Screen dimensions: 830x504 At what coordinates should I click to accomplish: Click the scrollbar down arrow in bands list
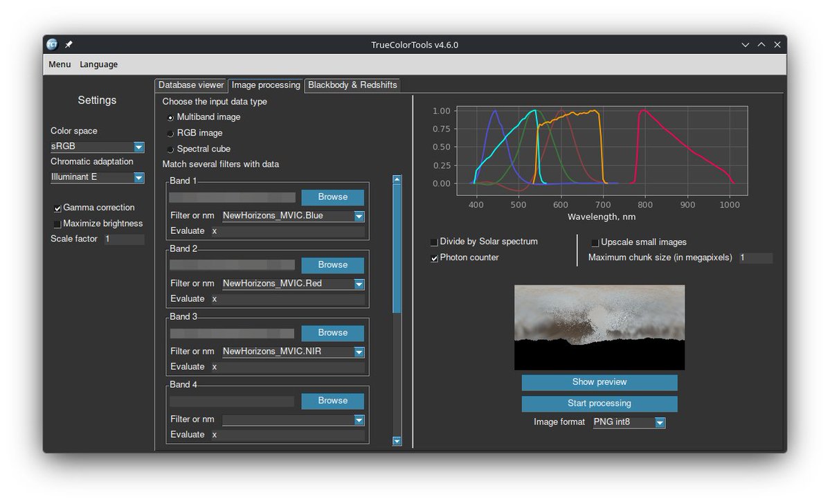(397, 440)
